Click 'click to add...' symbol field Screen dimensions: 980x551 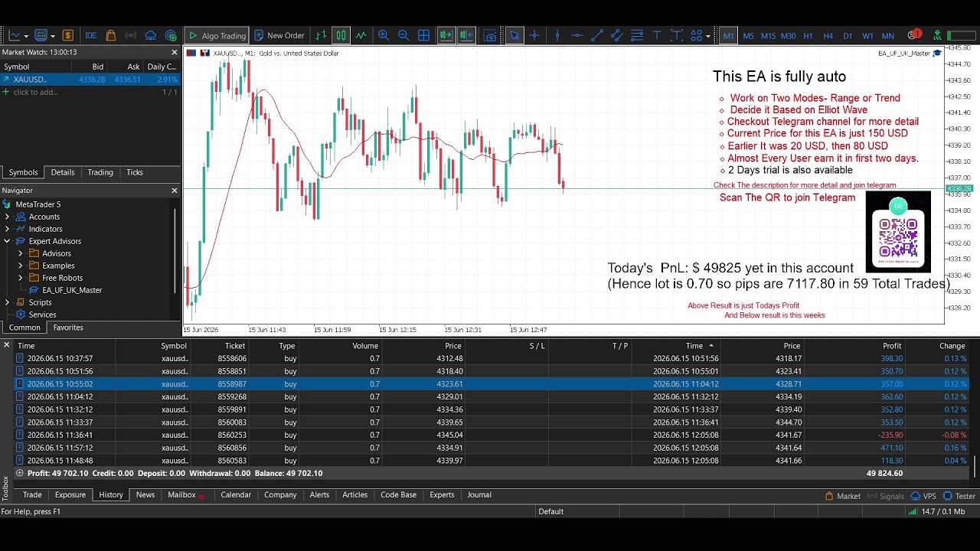35,92
